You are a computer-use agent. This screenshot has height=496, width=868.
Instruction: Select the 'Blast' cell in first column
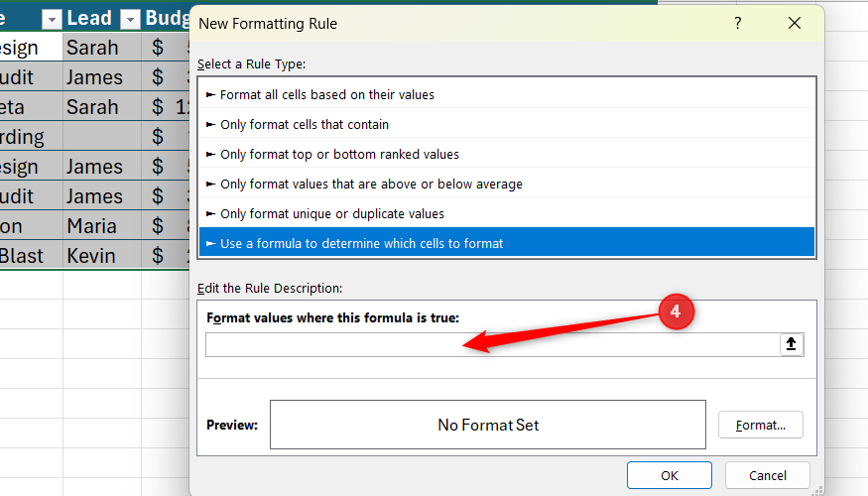click(x=31, y=256)
